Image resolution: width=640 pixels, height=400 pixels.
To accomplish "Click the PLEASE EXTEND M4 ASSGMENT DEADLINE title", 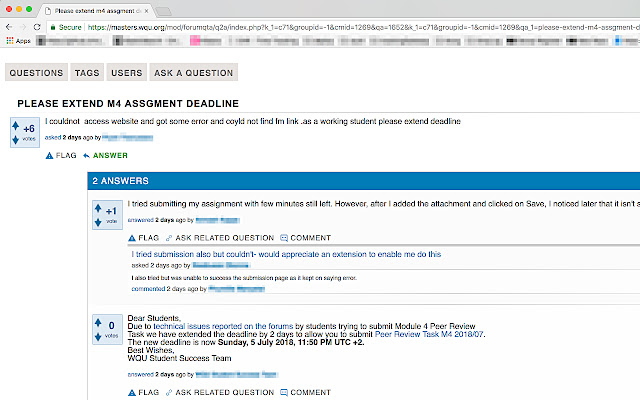I will point(128,104).
